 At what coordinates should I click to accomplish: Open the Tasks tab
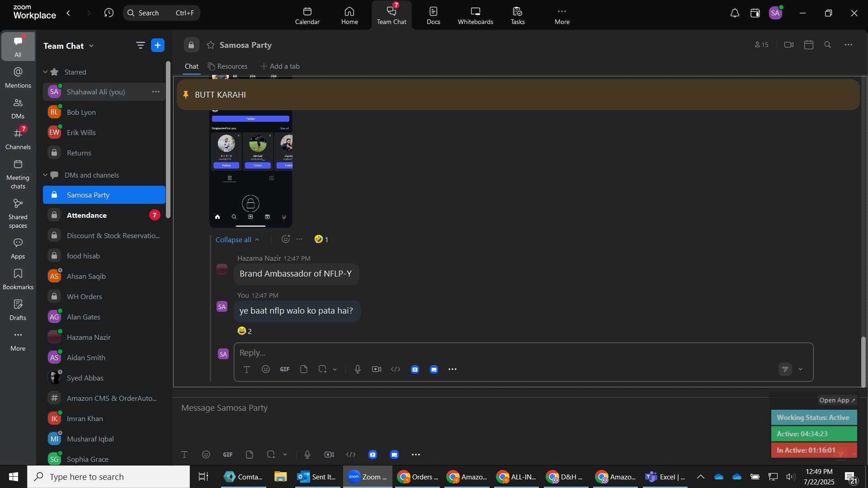point(518,15)
